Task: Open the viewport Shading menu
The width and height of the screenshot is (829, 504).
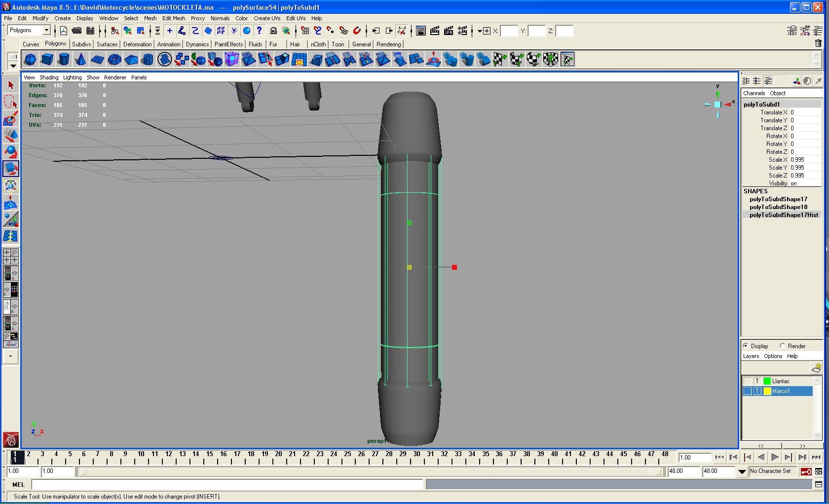Action: [49, 77]
